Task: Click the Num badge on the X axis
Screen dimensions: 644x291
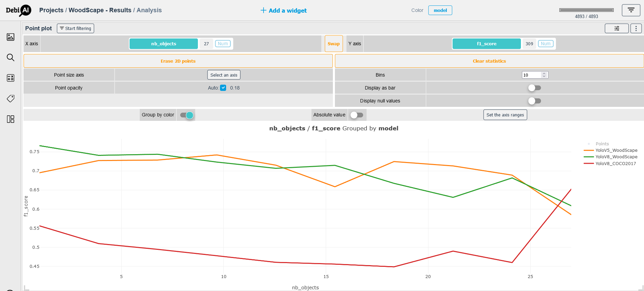Action: click(x=223, y=44)
